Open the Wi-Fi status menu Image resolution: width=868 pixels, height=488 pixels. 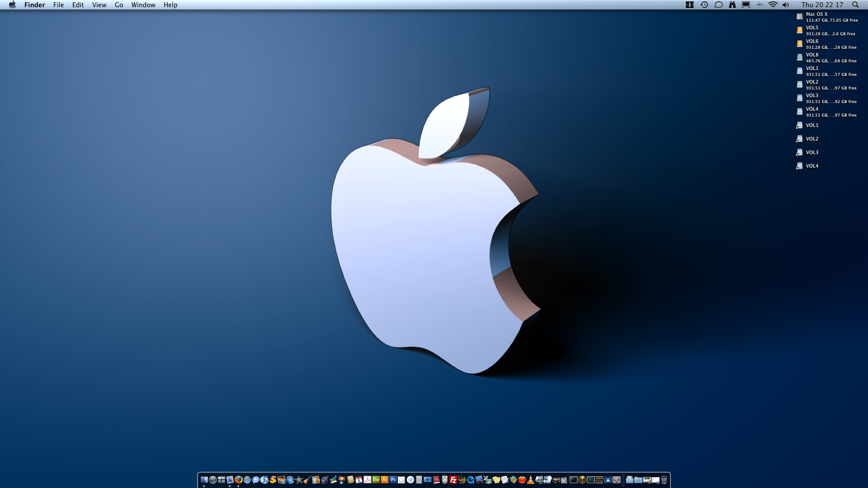[773, 5]
